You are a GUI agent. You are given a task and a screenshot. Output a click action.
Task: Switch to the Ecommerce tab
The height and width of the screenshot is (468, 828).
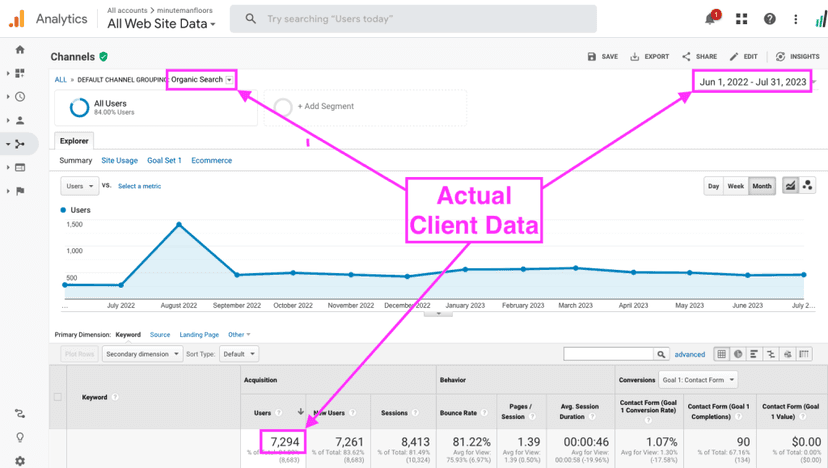pos(211,161)
